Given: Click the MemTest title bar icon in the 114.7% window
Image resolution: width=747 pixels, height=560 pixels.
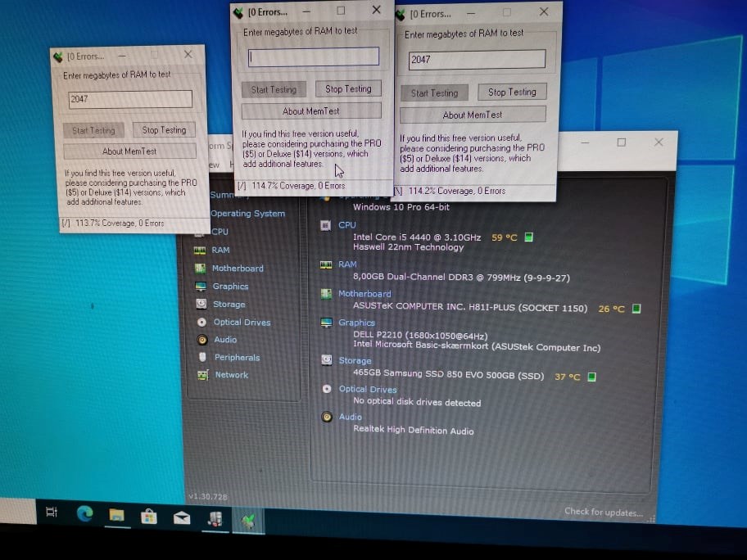Looking at the screenshot, I should 238,13.
